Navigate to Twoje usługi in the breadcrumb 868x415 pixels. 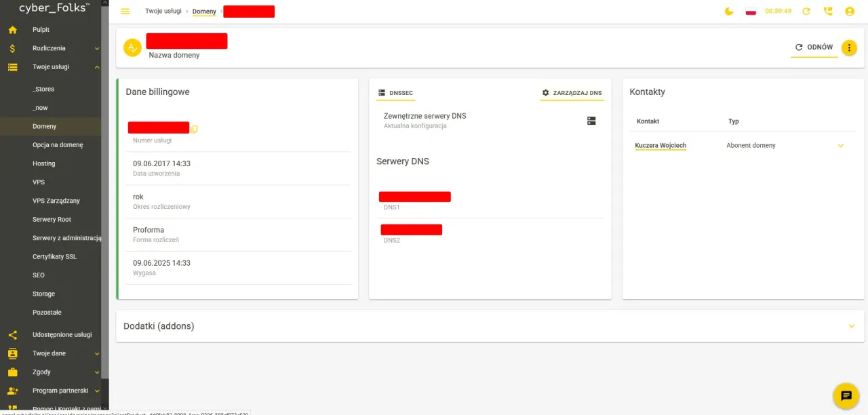pos(163,11)
